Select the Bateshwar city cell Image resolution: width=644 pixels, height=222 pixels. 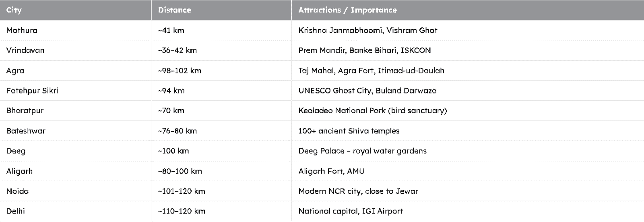coord(76,131)
